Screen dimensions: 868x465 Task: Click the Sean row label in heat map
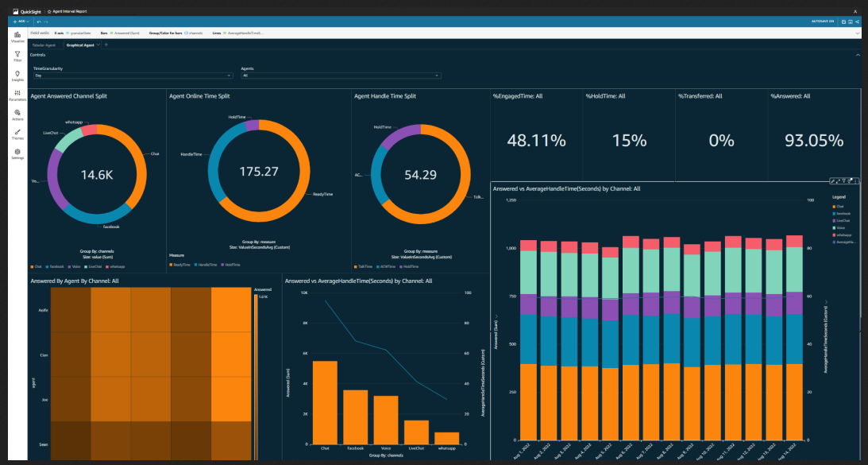click(44, 444)
